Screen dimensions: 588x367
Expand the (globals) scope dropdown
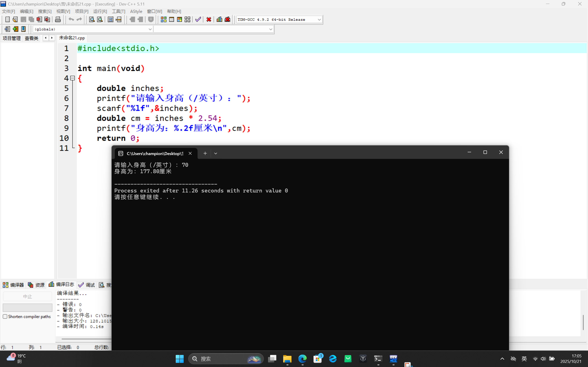tap(150, 29)
